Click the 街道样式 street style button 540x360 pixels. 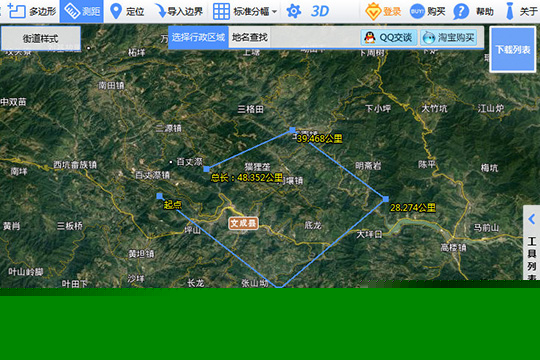pyautogui.click(x=41, y=39)
